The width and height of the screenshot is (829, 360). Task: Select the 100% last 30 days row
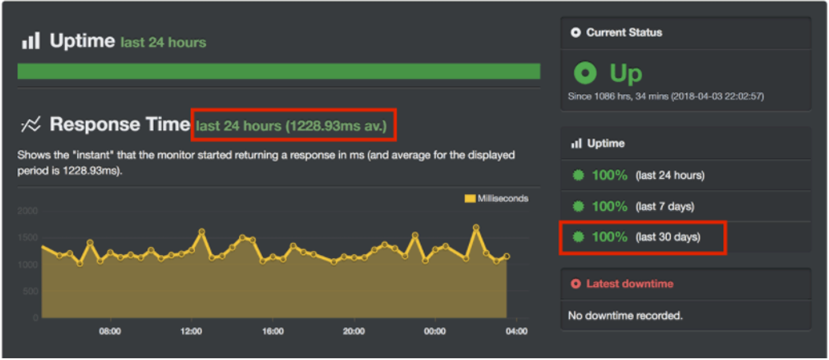(x=686, y=237)
